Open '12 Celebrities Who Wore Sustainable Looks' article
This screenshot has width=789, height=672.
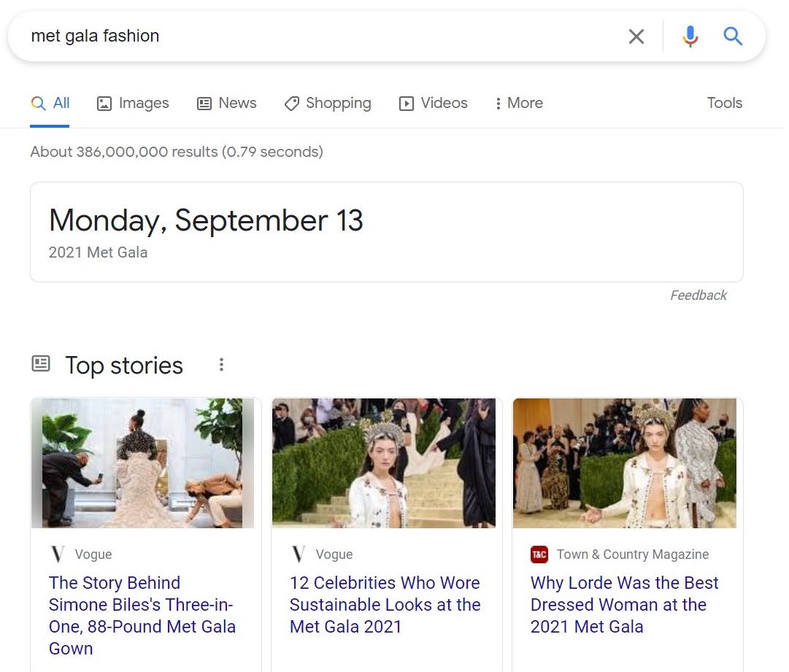click(x=385, y=605)
